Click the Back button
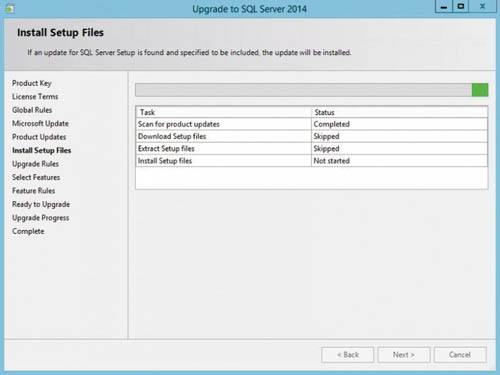This screenshot has height=375, width=500. coord(348,355)
